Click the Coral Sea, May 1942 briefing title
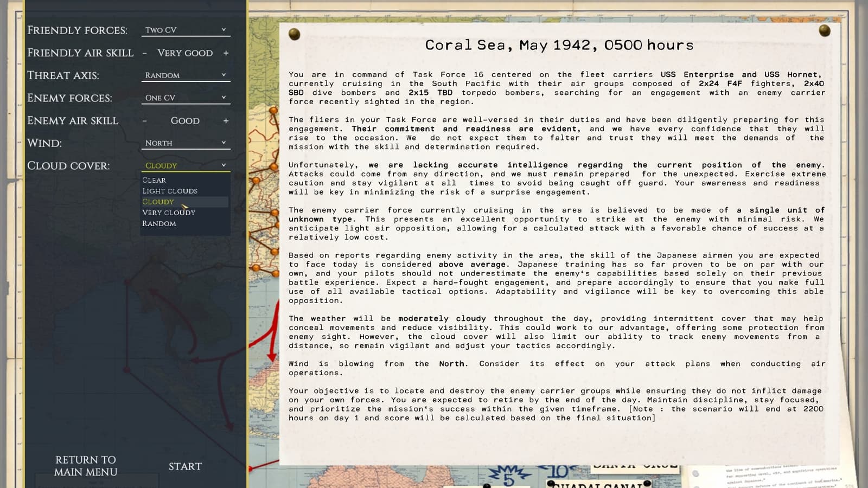Viewport: 868px width, 488px height. pos(559,45)
